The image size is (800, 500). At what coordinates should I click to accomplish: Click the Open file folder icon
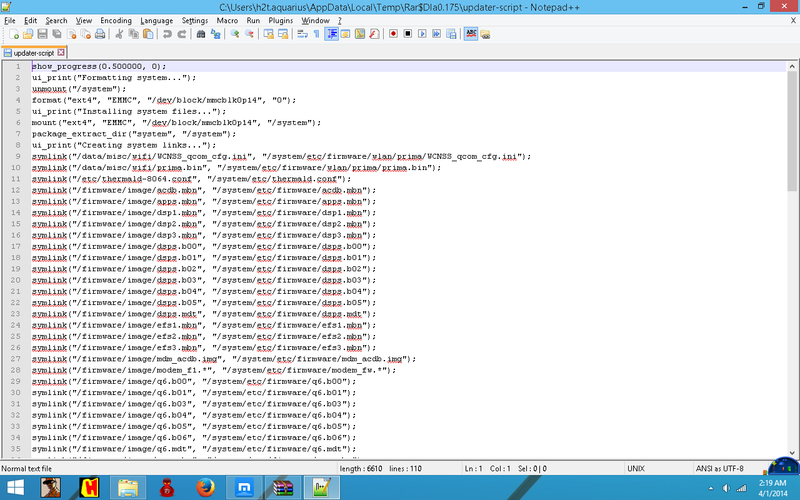click(28, 34)
